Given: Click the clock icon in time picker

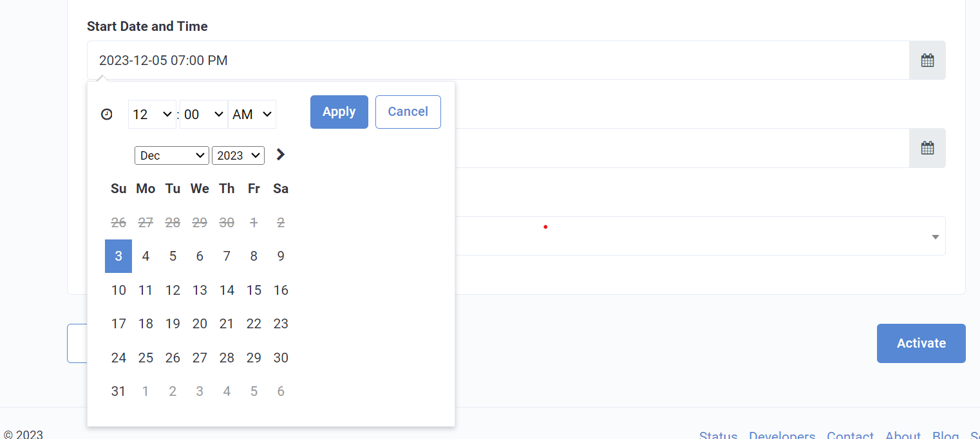Looking at the screenshot, I should click(107, 115).
